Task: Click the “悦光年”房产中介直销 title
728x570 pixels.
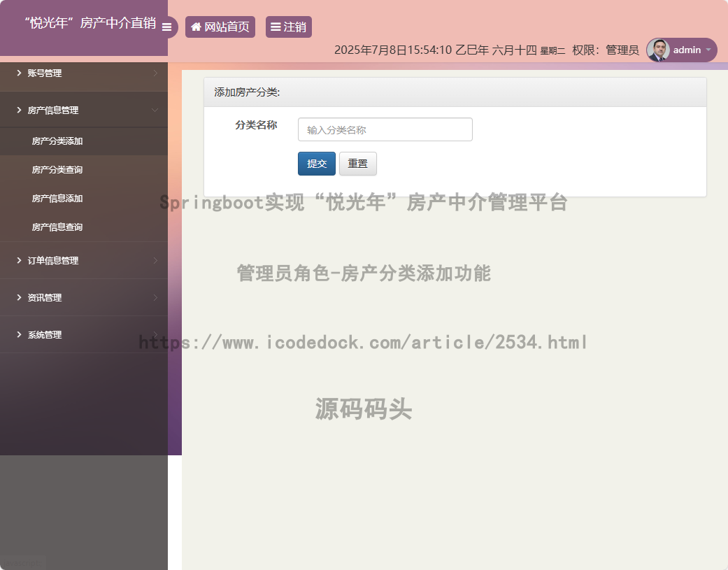Action: (x=90, y=23)
